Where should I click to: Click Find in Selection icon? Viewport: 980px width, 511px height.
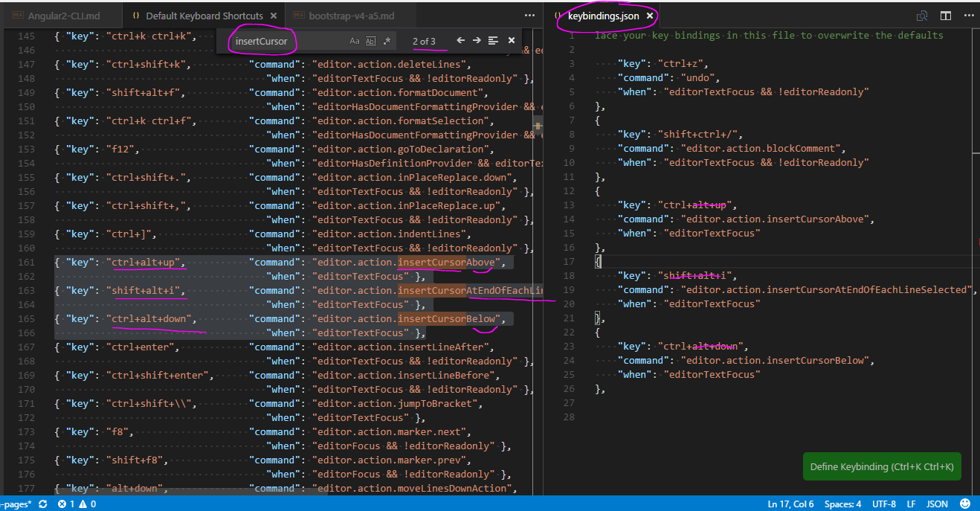point(493,41)
